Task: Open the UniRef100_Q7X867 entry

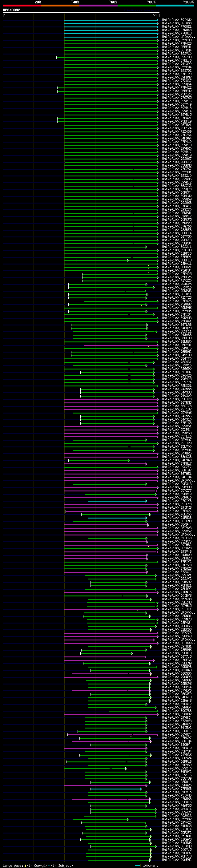Action: pos(176,81)
